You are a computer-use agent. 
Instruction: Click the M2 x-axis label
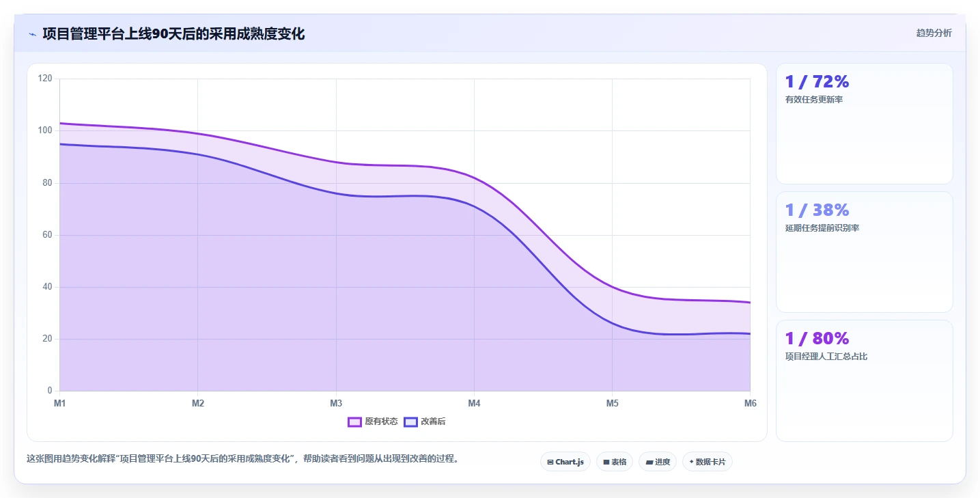click(198, 403)
